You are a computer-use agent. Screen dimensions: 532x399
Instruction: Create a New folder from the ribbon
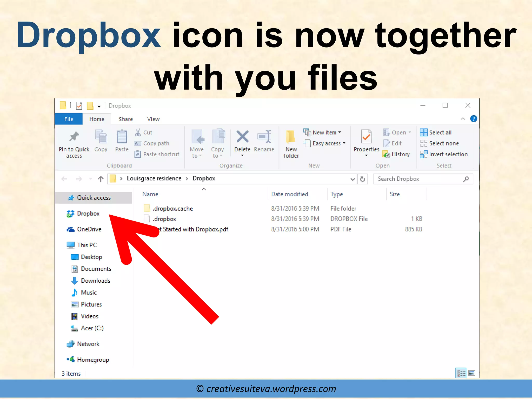click(x=291, y=144)
